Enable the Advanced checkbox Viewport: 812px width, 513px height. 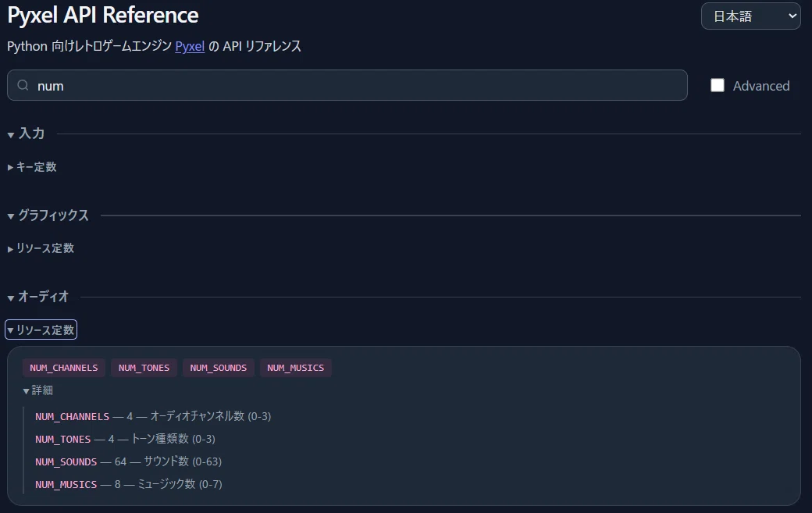click(718, 85)
